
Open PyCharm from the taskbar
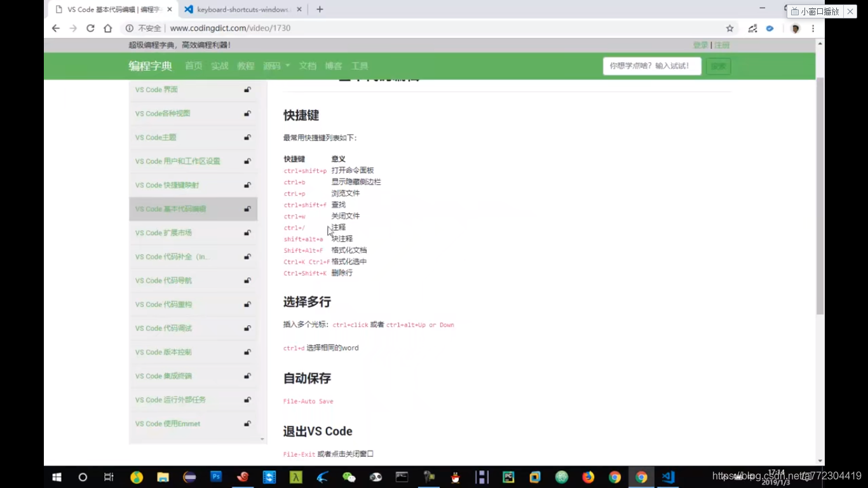click(508, 477)
